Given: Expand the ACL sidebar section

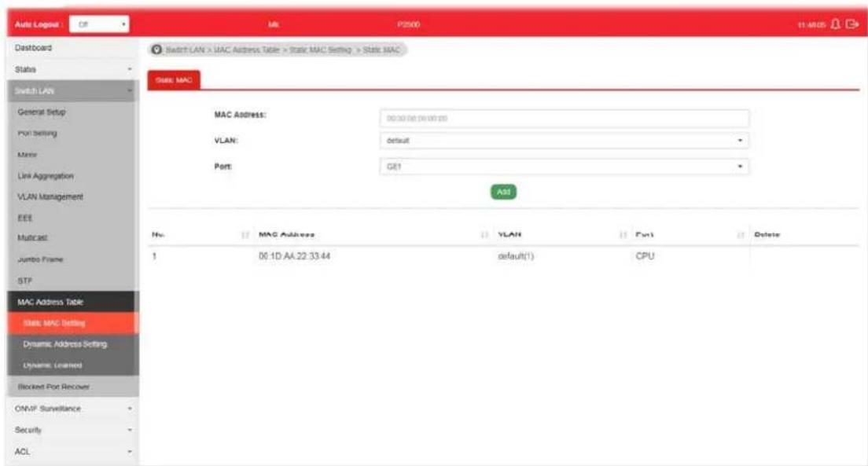Looking at the screenshot, I should tap(72, 452).
